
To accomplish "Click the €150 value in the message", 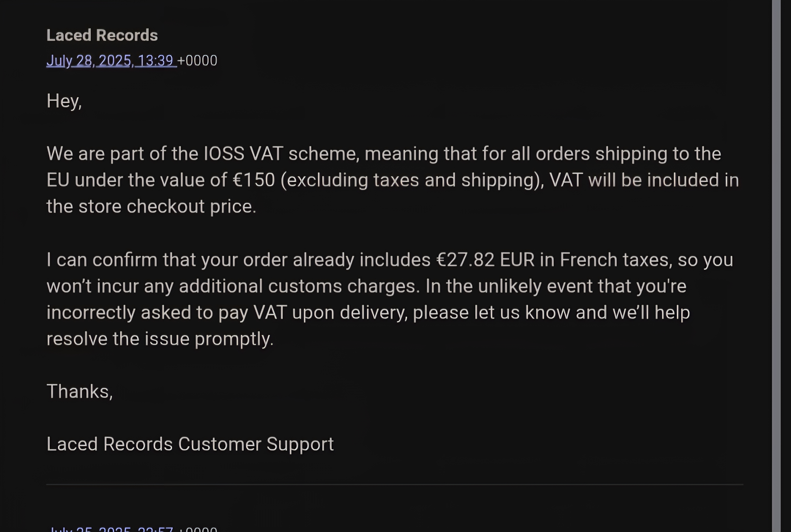I will [254, 180].
